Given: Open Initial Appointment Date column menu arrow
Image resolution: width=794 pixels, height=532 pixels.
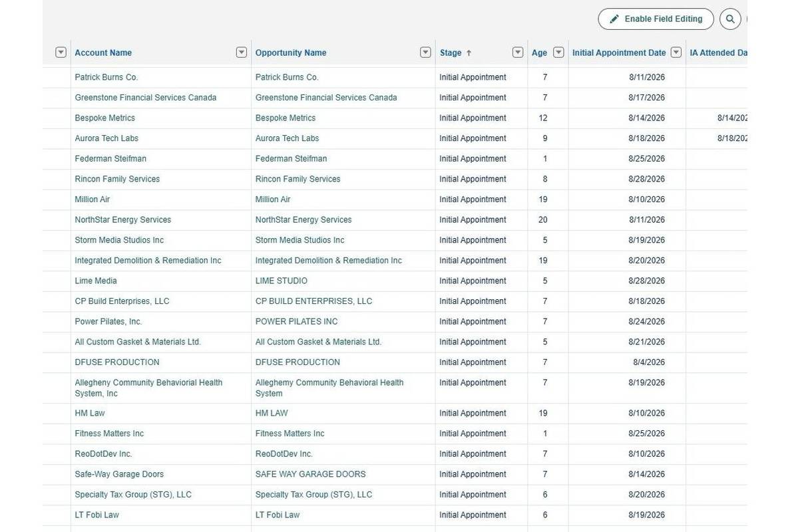Looking at the screenshot, I should [x=676, y=52].
